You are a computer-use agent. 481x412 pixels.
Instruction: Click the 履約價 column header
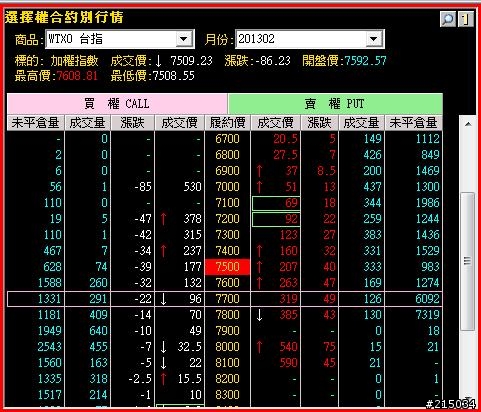click(x=228, y=123)
